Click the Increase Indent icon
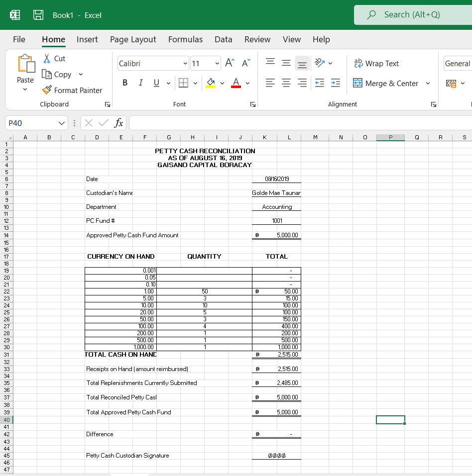 336,84
